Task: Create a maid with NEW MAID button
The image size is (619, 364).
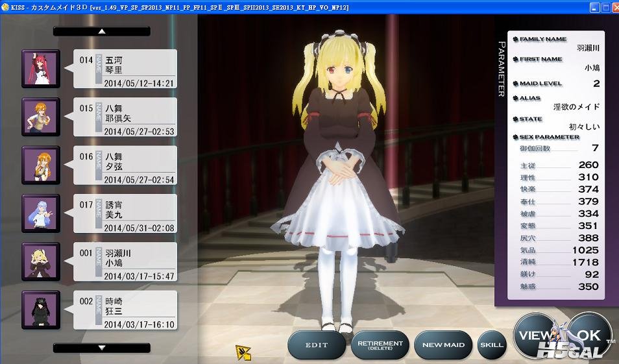Action: 443,345
